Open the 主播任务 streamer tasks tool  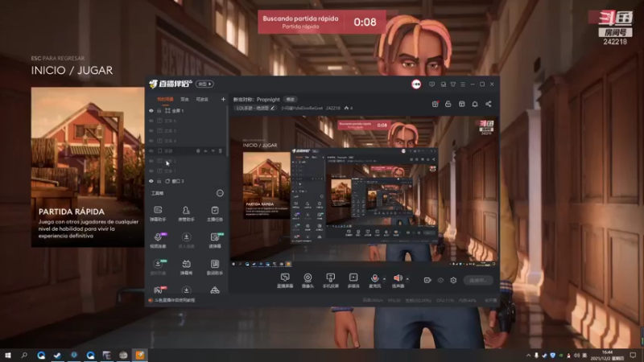(x=215, y=214)
